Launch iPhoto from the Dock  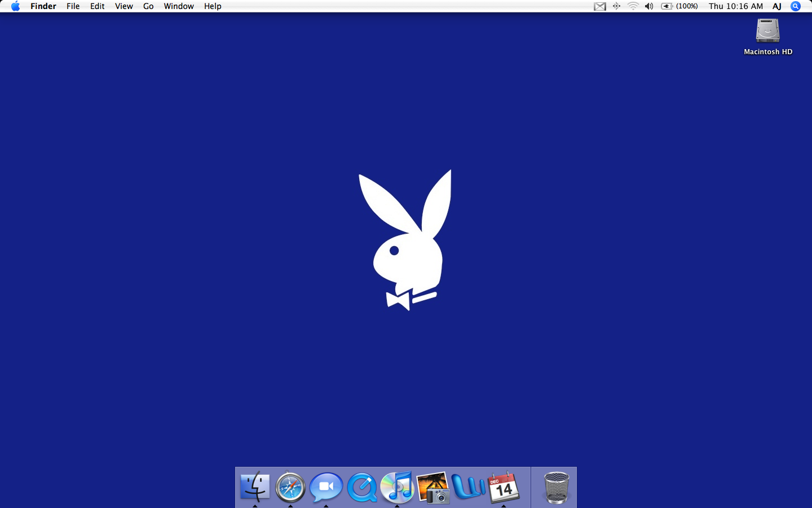pyautogui.click(x=433, y=487)
